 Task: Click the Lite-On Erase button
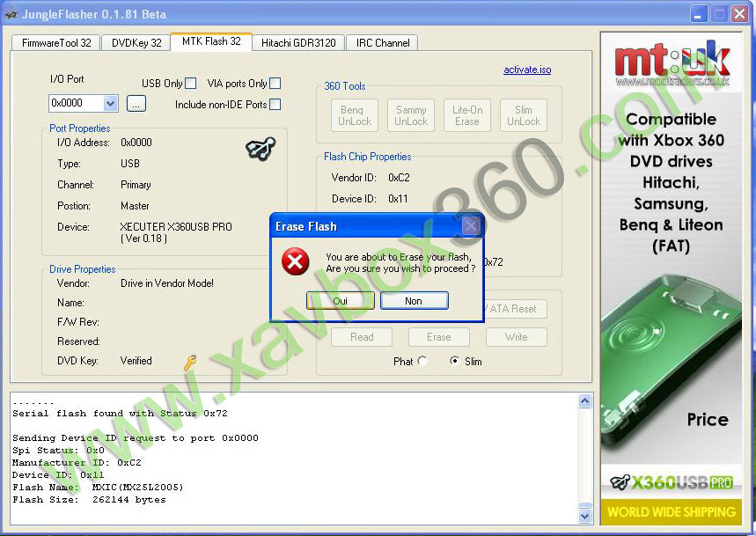coord(467,115)
